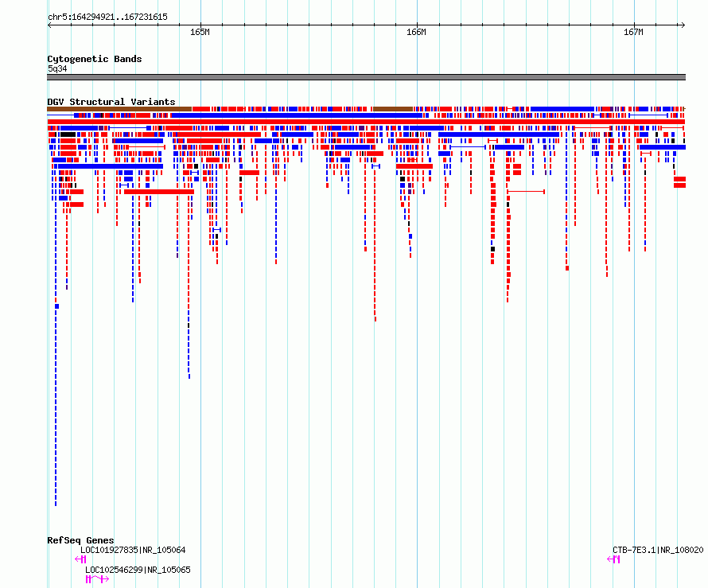Select the LOC101927835|NR_105064 label

[x=133, y=550]
